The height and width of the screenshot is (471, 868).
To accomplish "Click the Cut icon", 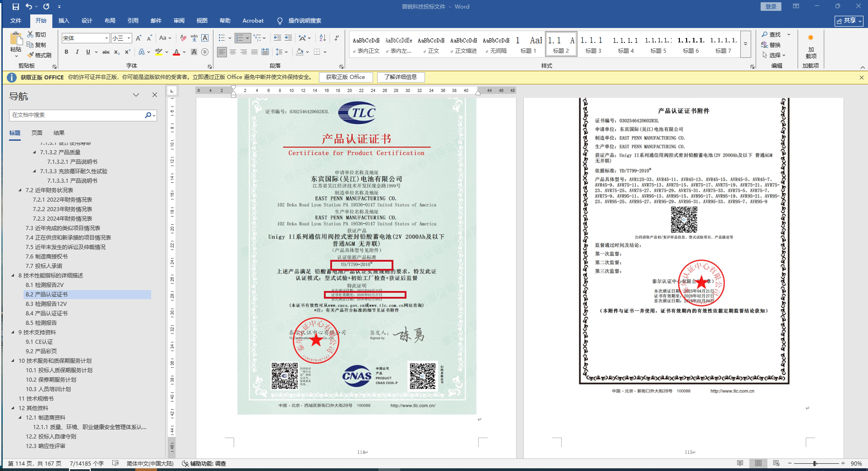I will (x=37, y=34).
